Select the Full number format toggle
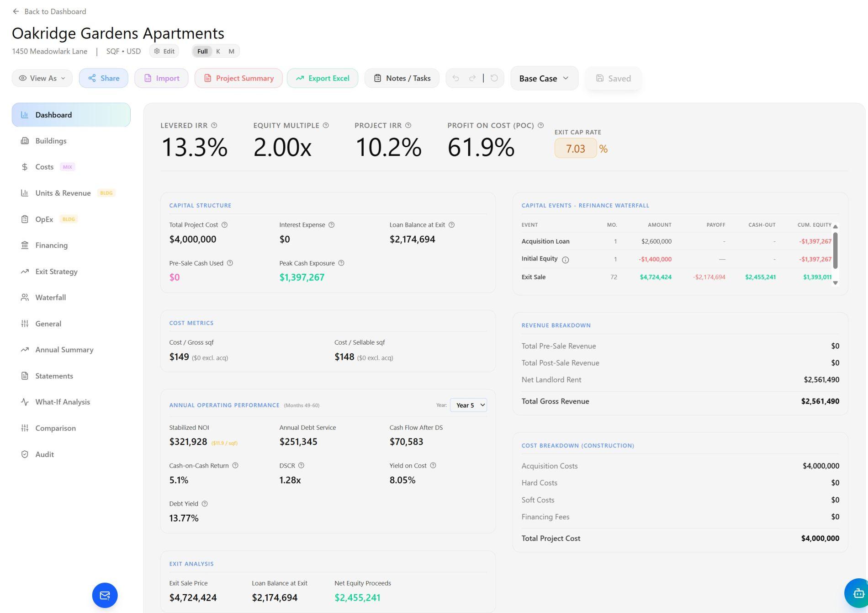The height and width of the screenshot is (613, 868). coord(202,51)
